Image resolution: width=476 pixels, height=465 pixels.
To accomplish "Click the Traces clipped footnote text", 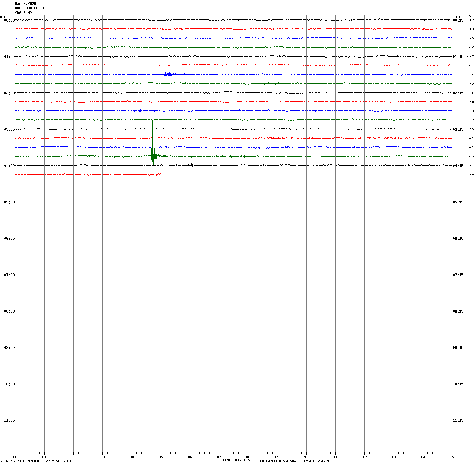I will (x=292, y=461).
